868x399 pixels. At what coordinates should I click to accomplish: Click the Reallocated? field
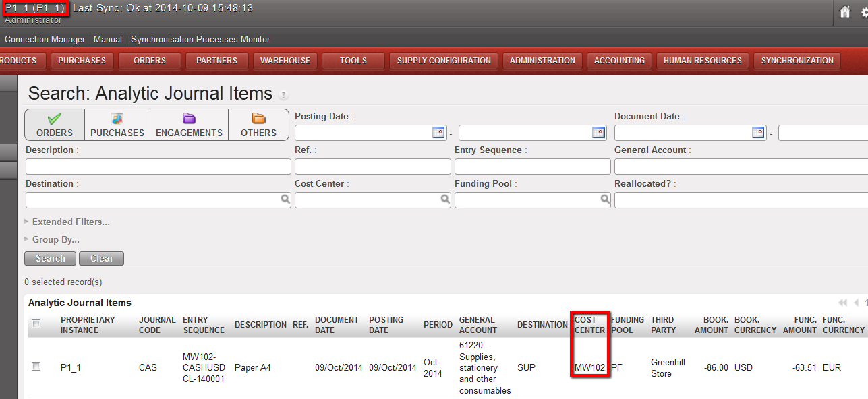point(741,200)
